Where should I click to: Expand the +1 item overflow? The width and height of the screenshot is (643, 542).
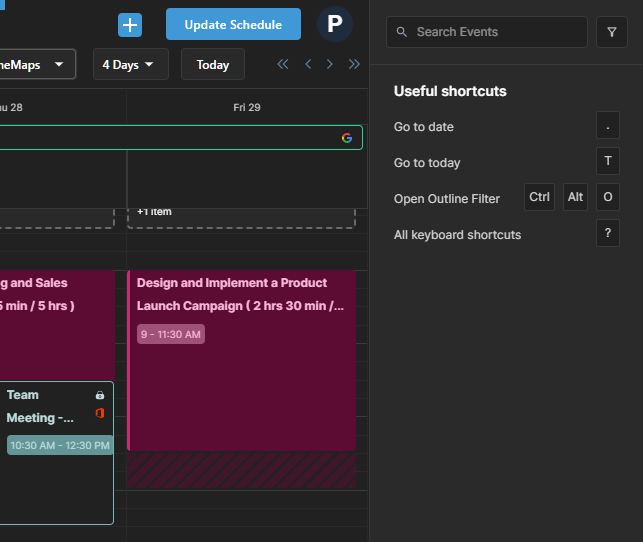tap(154, 212)
